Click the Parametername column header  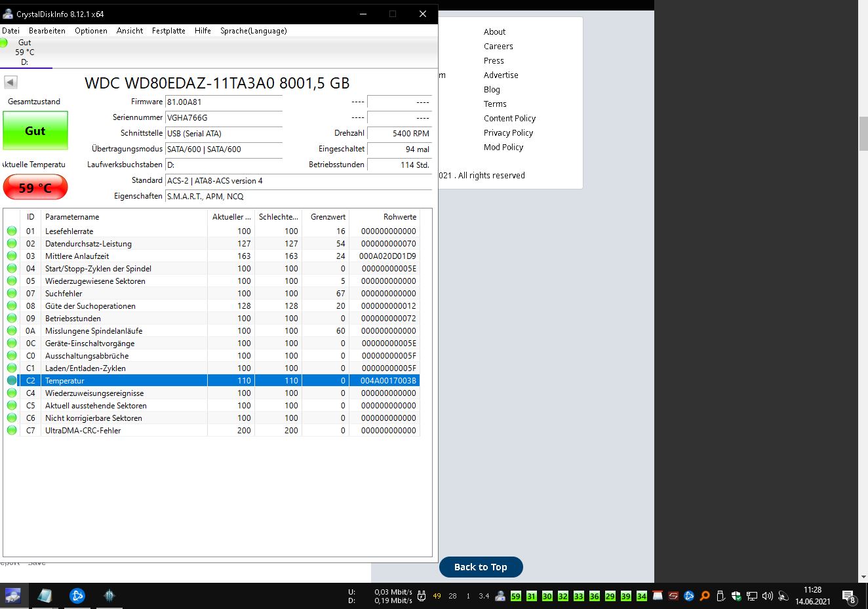(x=124, y=217)
